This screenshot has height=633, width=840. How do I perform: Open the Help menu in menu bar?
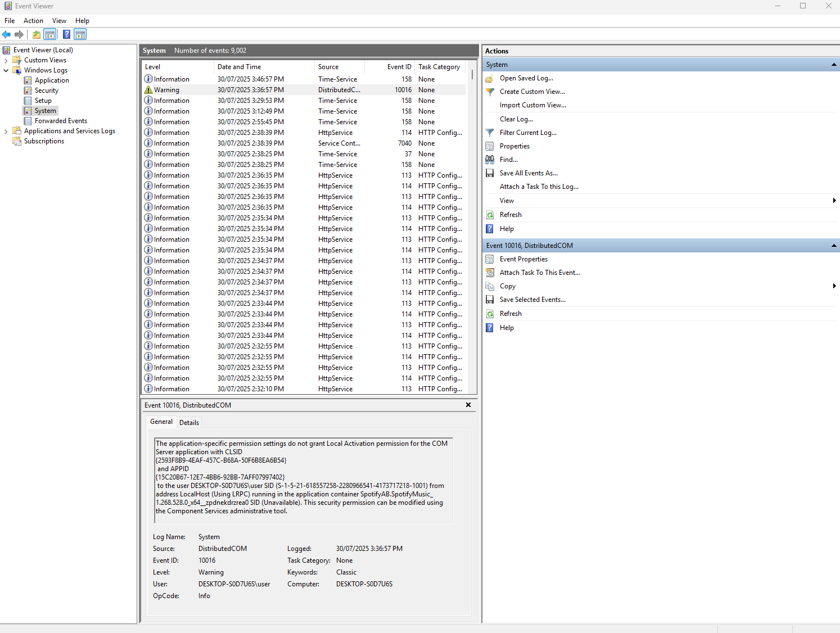pos(82,21)
